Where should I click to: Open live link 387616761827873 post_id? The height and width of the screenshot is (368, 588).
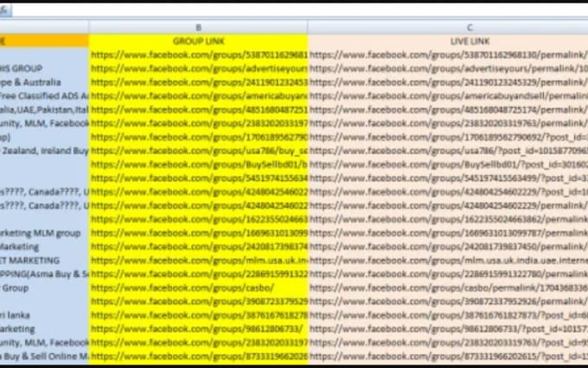tap(448, 315)
